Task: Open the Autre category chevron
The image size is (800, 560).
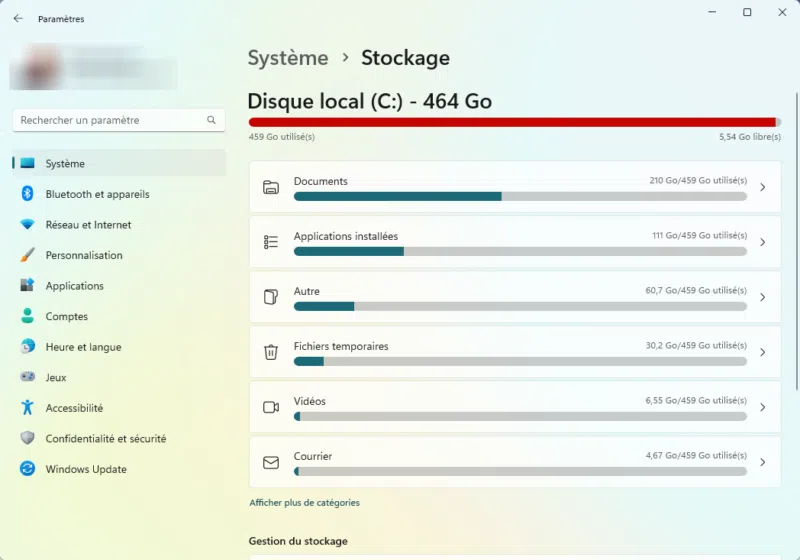Action: (762, 297)
